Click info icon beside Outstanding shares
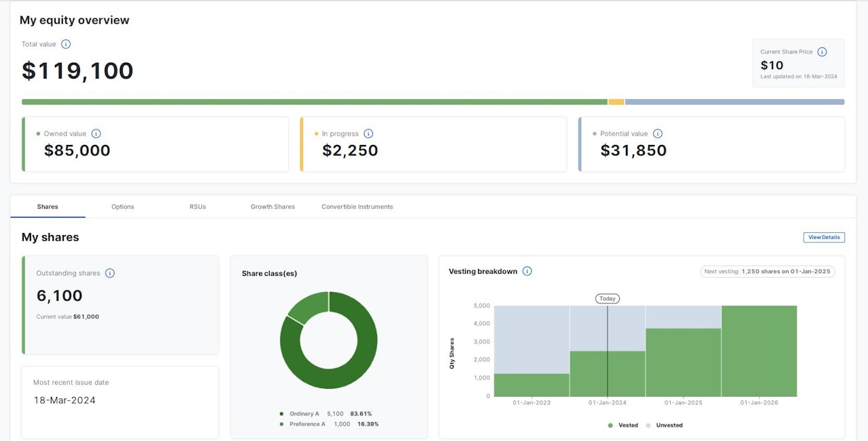This screenshot has height=441, width=868. coord(110,274)
